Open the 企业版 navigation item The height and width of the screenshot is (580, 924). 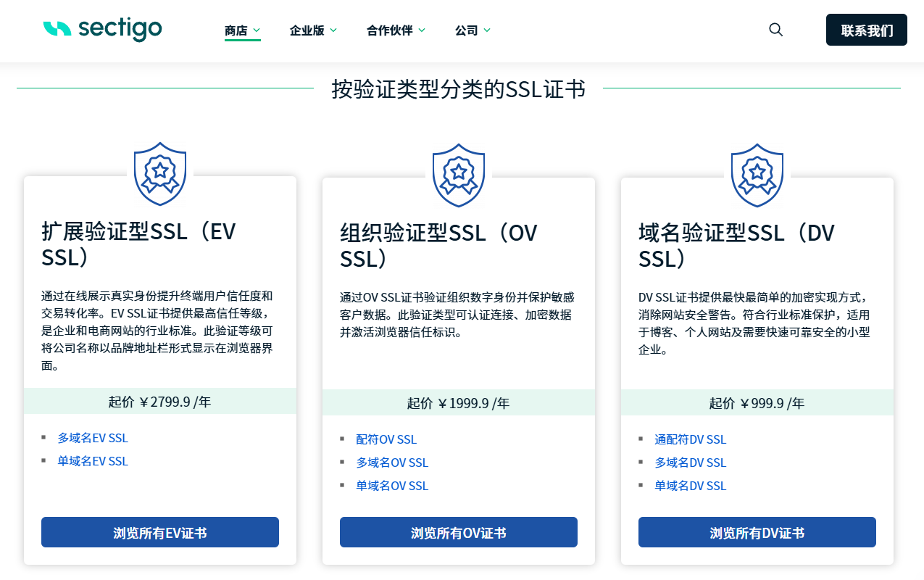[x=307, y=30]
